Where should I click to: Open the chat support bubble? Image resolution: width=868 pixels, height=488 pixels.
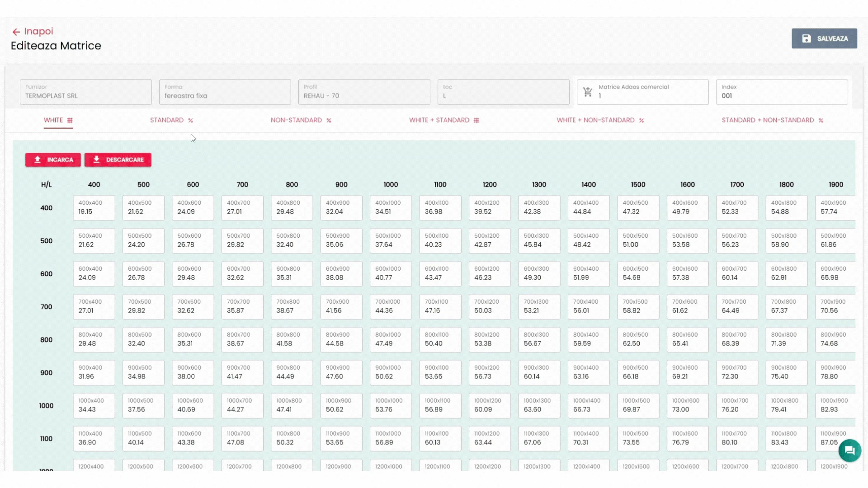[x=849, y=450]
